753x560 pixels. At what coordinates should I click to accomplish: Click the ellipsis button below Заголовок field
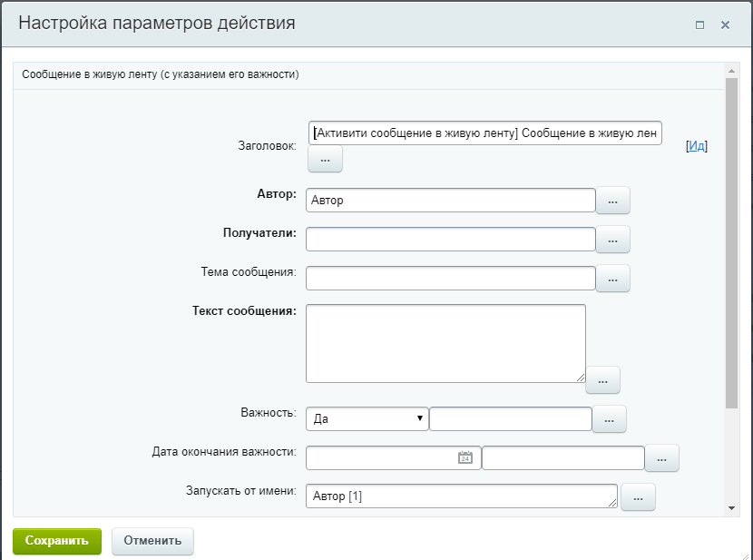325,160
